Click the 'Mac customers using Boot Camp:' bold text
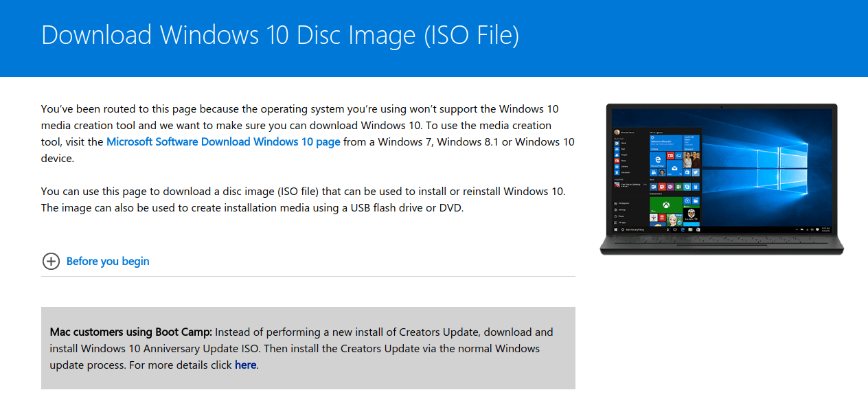868x401 pixels. [131, 332]
